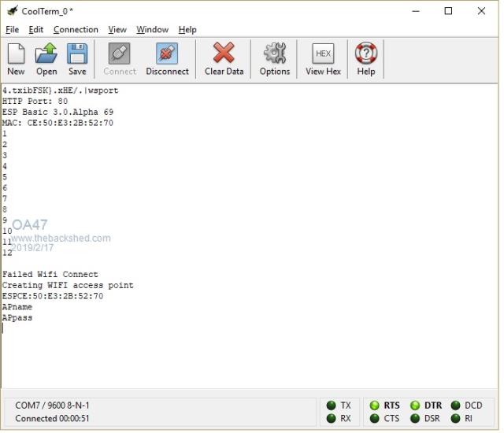The image size is (504, 433).
Task: Open the Edit menu
Action: pos(36,30)
